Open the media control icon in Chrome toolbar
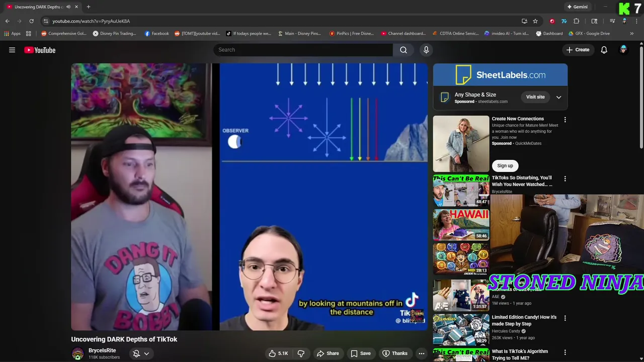Screen dimensions: 644x362 (612, 21)
